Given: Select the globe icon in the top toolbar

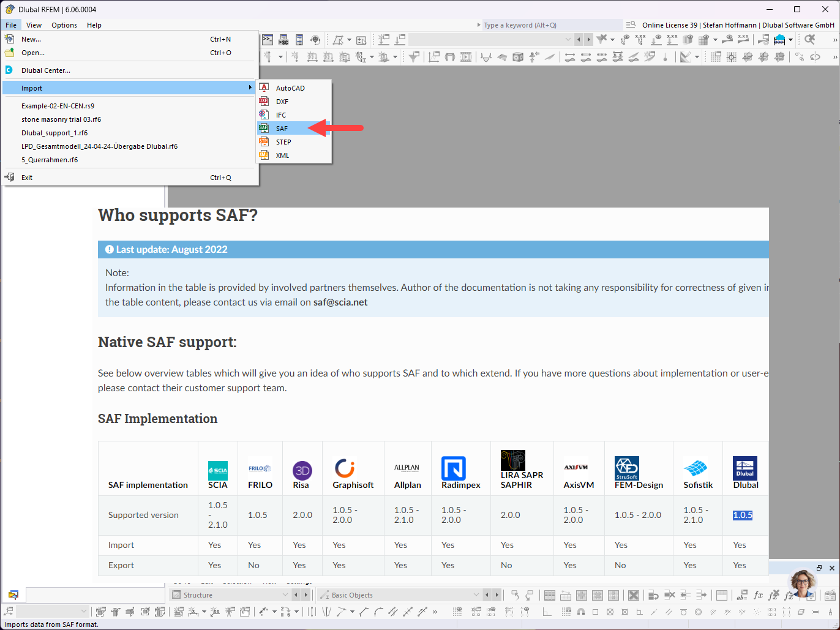Looking at the screenshot, I should pos(315,39).
